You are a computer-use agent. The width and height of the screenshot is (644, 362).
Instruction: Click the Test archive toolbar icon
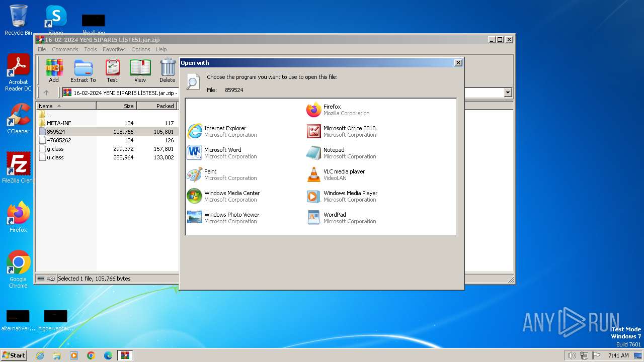112,70
